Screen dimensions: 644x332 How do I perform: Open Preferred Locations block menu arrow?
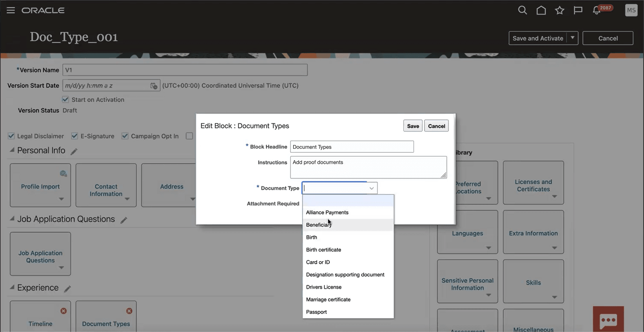tap(488, 198)
